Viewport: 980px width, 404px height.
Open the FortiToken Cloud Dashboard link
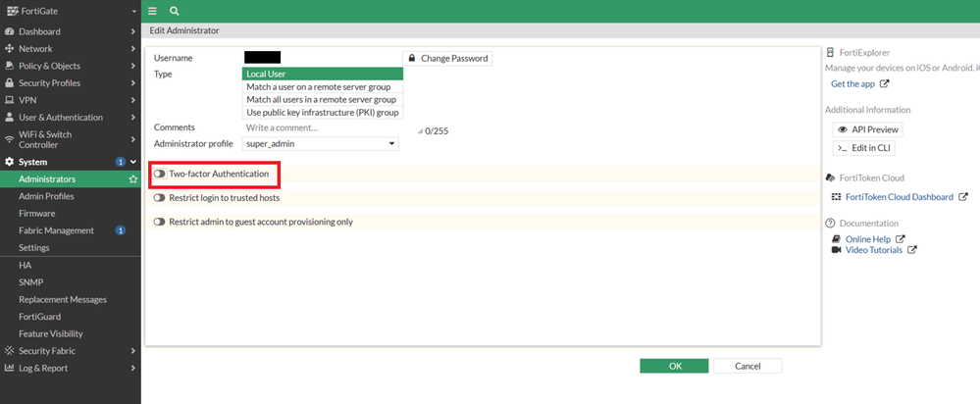(x=899, y=197)
